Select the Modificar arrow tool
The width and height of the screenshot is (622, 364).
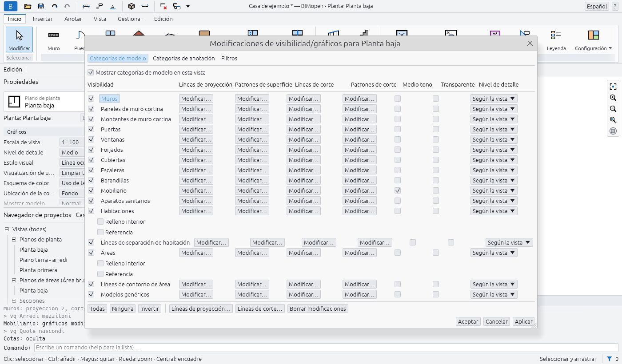pyautogui.click(x=19, y=40)
